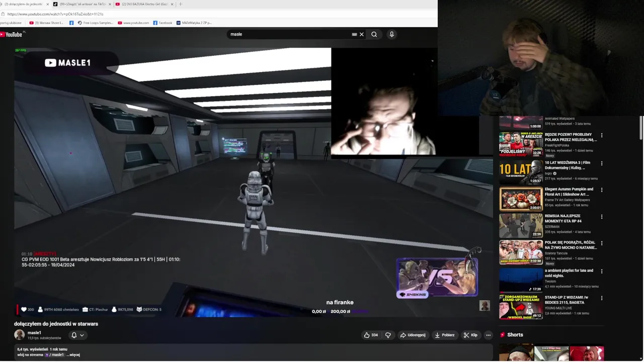Screen dimensions: 644x362
Task: Open the 'Free Loops Samples' bookmark
Action: [x=96, y=23]
